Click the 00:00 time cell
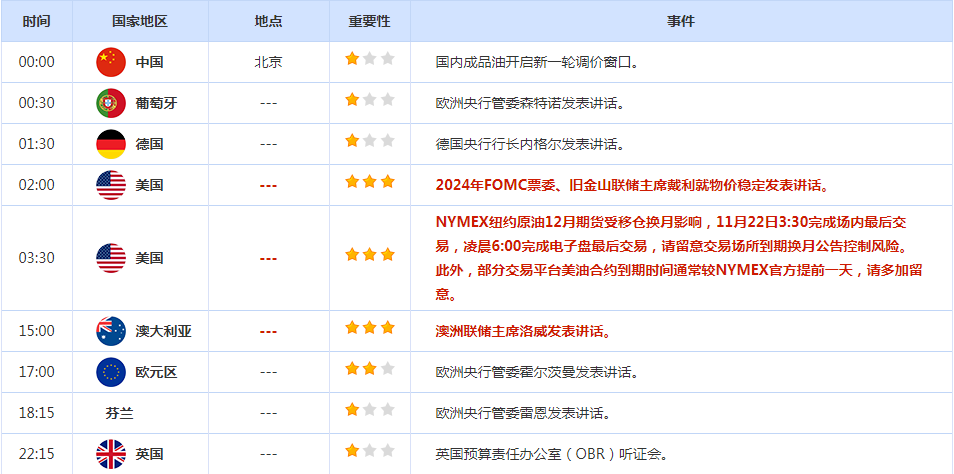Viewport: 954px width, 474px height. pos(37,62)
